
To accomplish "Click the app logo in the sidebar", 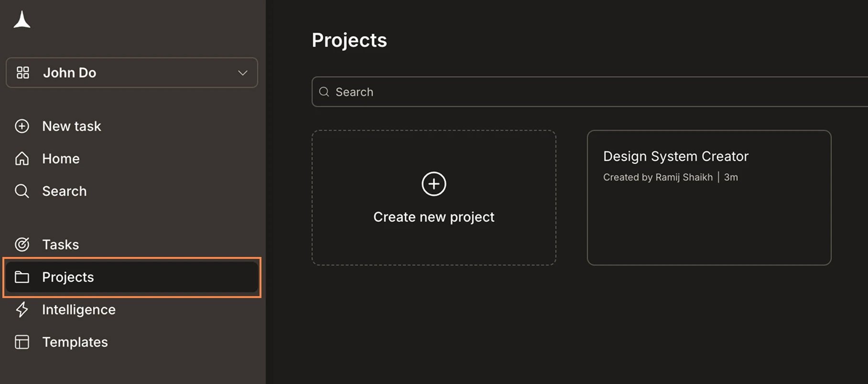I will pyautogui.click(x=22, y=20).
